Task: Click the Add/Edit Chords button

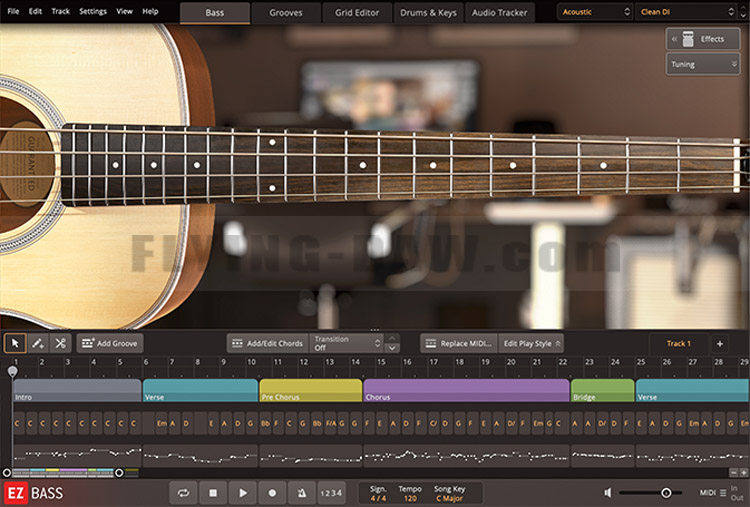Action: pos(267,343)
